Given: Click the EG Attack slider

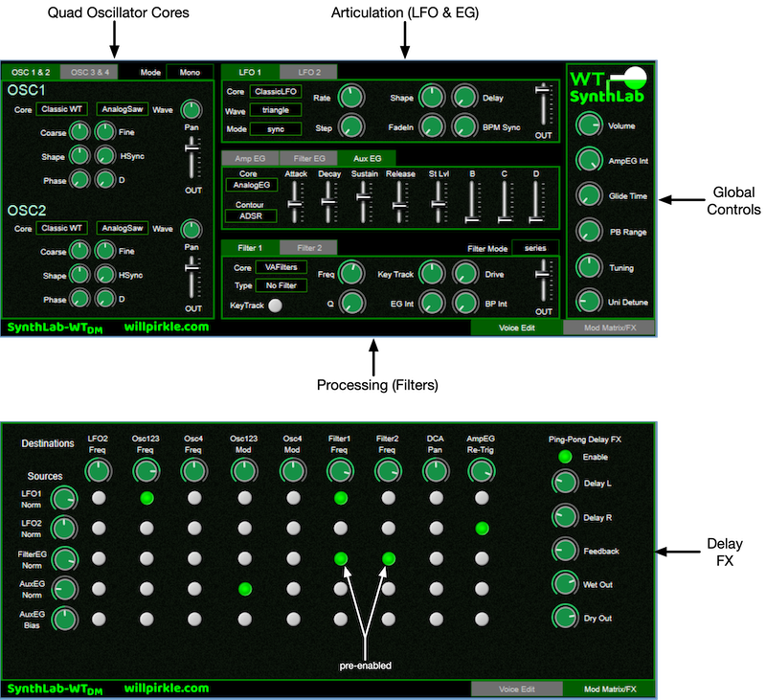Looking at the screenshot, I should click(x=295, y=202).
